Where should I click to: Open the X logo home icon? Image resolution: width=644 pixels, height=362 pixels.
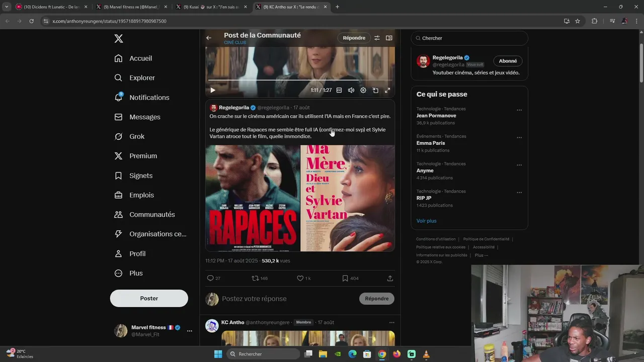pos(118,39)
